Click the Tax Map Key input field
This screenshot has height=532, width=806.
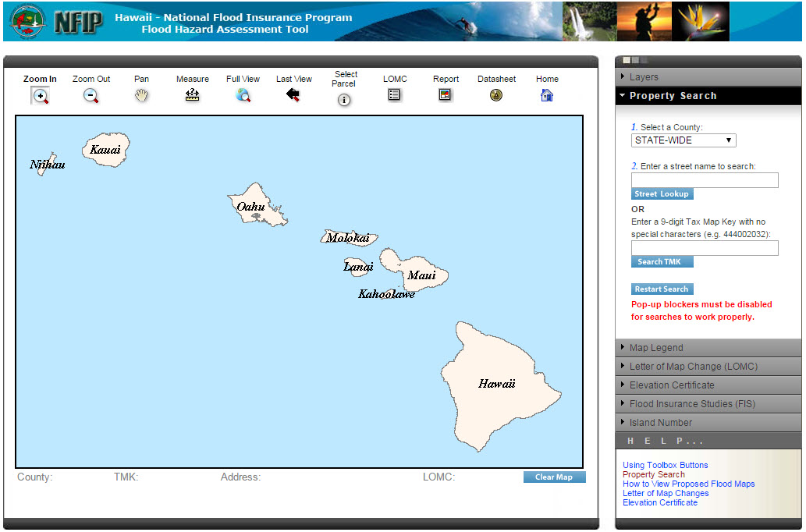pyautogui.click(x=705, y=248)
